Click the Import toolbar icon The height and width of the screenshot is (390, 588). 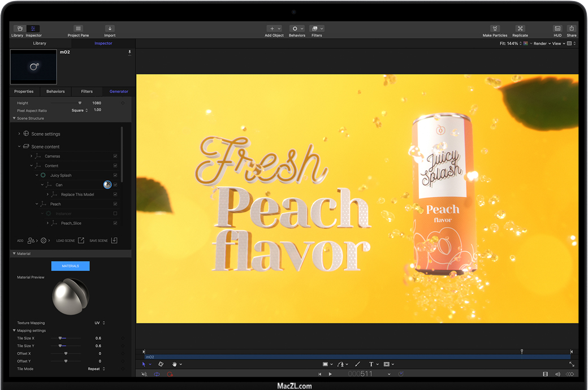click(x=110, y=29)
